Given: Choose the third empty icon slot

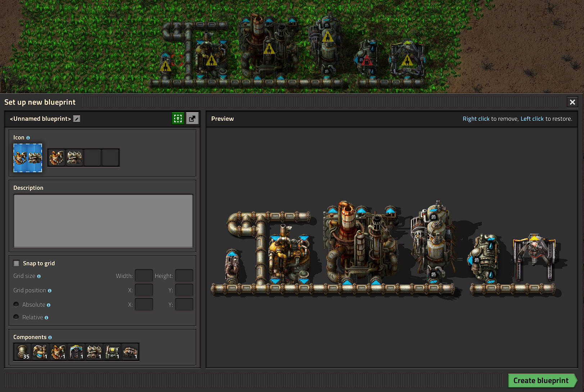Looking at the screenshot, I should 92,158.
